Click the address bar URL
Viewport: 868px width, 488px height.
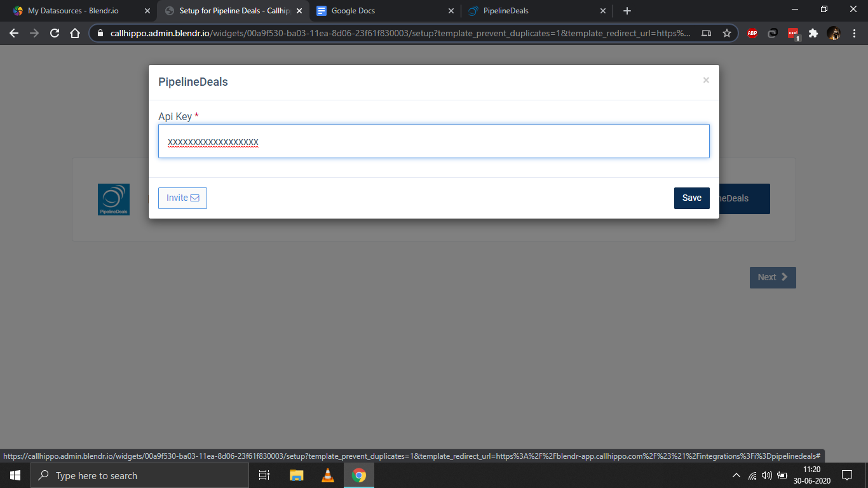point(400,33)
